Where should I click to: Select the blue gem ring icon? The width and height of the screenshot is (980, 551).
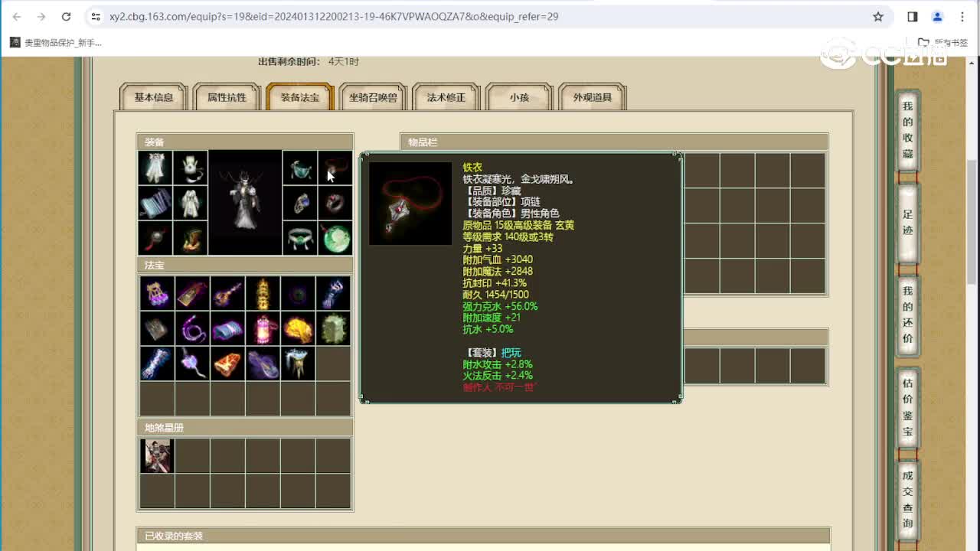click(300, 203)
